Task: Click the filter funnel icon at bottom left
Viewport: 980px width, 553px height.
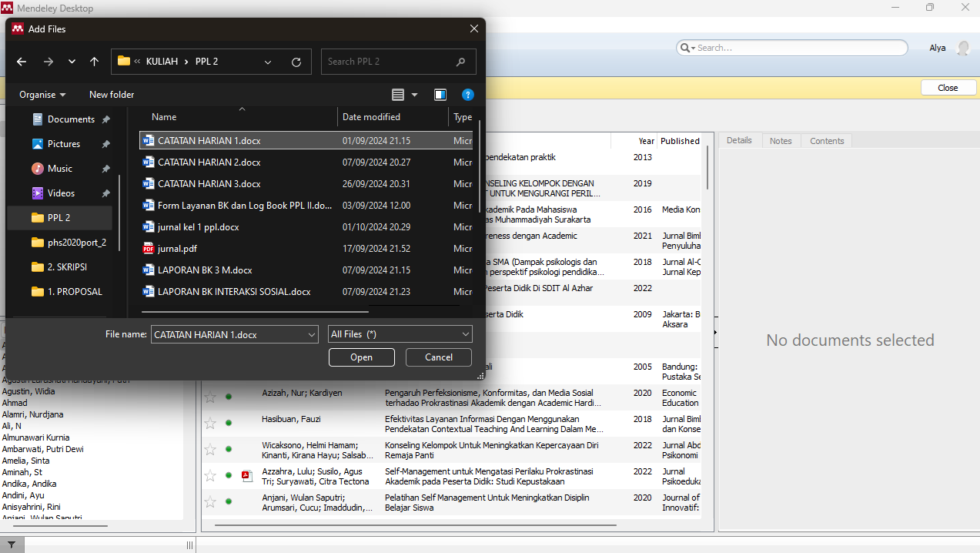Action: point(12,545)
